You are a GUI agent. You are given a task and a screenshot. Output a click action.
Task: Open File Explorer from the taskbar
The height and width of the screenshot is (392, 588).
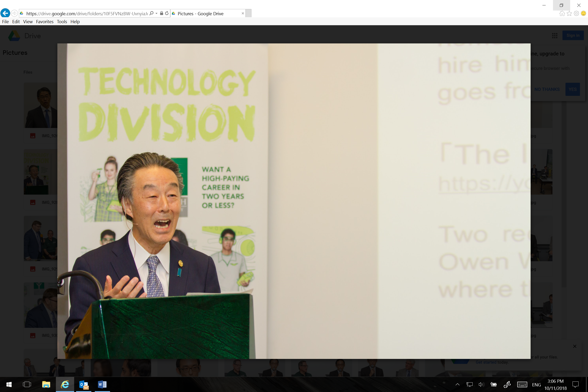coord(46,384)
